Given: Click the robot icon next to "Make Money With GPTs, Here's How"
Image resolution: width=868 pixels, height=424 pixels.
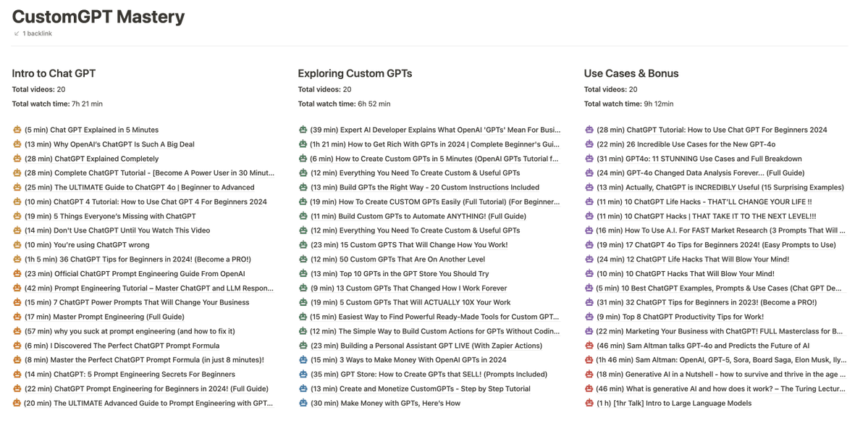Looking at the screenshot, I should 302,403.
